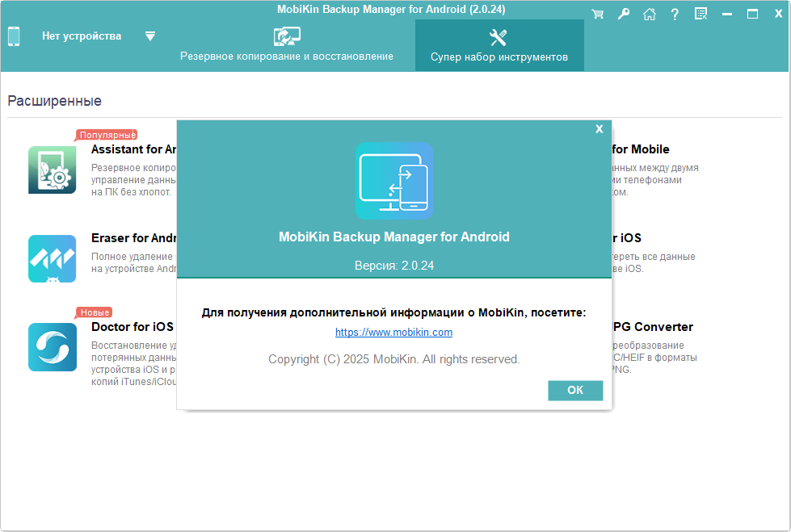Click the Eraser for Android title

click(x=133, y=238)
